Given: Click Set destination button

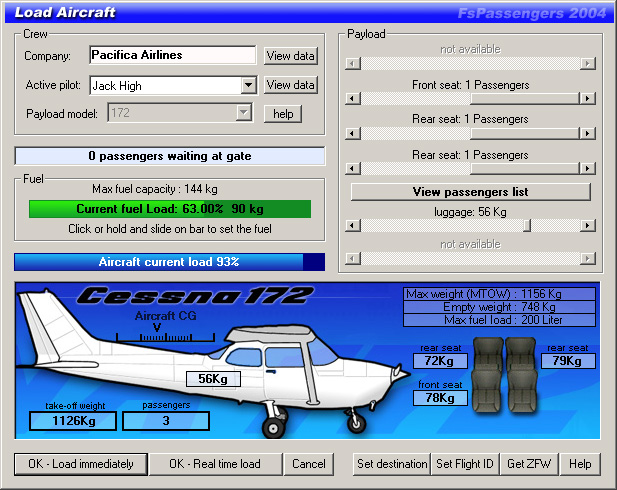Looking at the screenshot, I should [392, 464].
